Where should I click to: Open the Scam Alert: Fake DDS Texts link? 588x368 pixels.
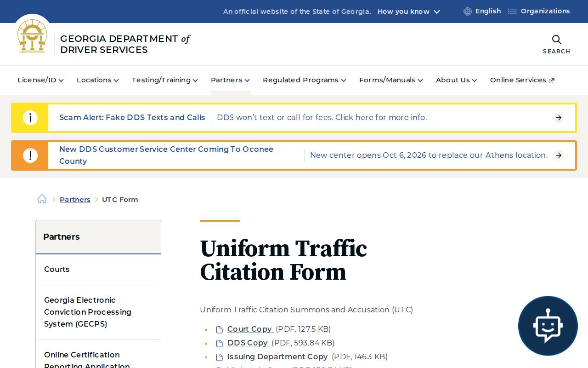click(x=132, y=117)
